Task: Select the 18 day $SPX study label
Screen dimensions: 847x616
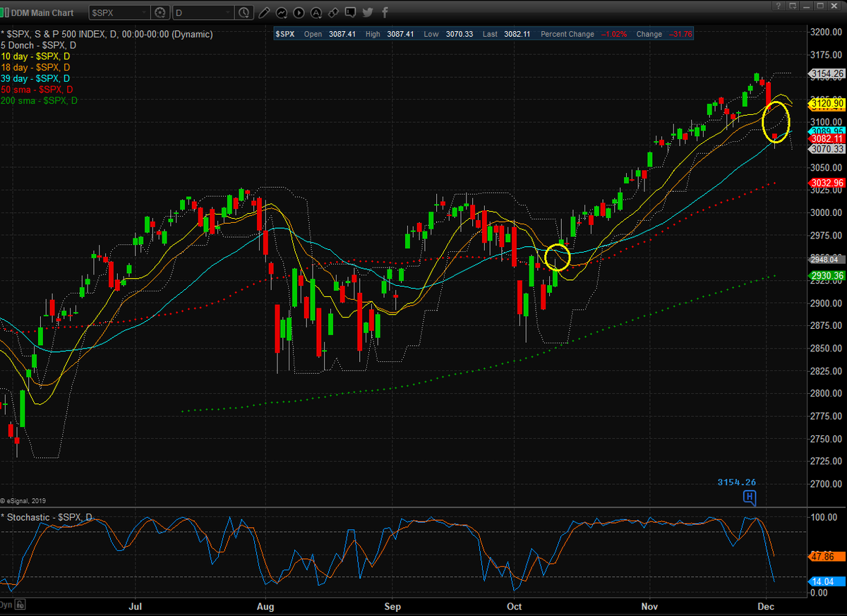Action: pyautogui.click(x=35, y=67)
